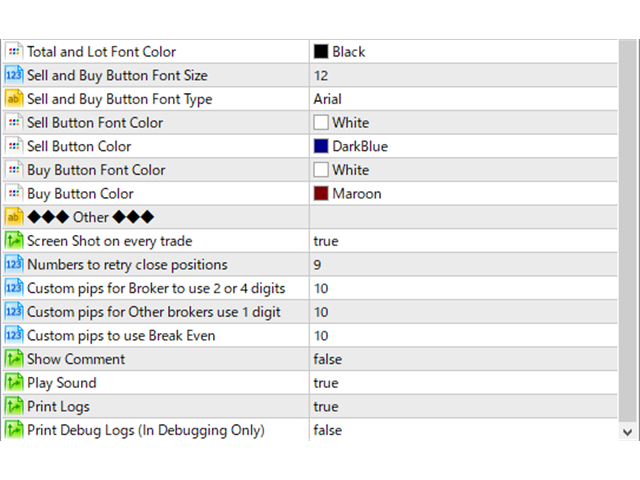Open the Print Debug Logs false value dropdown
This screenshot has width=640, height=480.
coord(463,430)
